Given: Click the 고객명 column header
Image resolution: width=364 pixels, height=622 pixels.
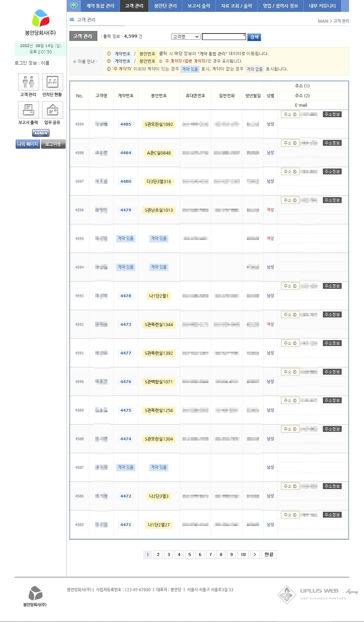Looking at the screenshot, I should [x=101, y=96].
